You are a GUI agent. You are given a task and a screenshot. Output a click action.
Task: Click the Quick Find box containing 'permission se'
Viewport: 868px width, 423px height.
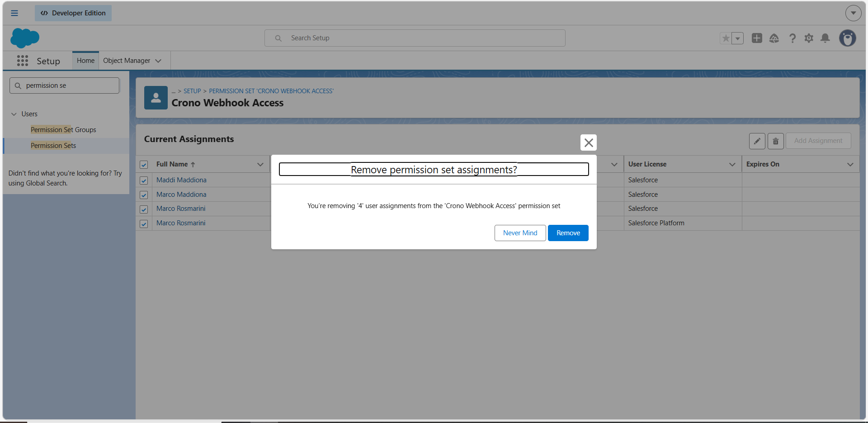(x=65, y=86)
